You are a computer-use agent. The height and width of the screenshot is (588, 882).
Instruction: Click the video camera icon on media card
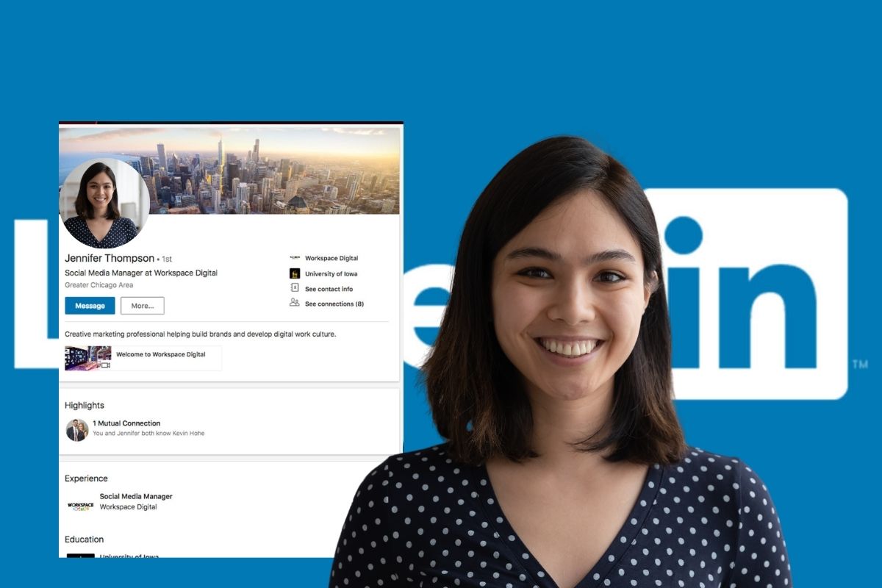(106, 365)
